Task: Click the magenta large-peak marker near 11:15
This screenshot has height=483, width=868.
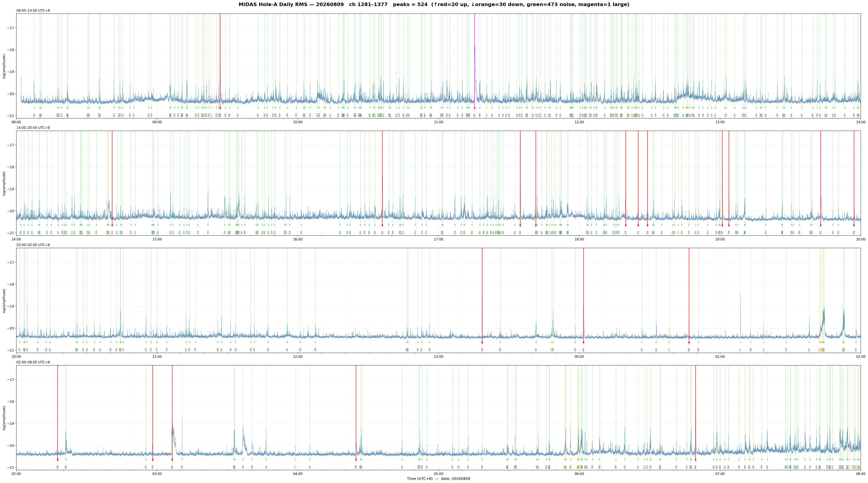Action: pyautogui.click(x=474, y=108)
